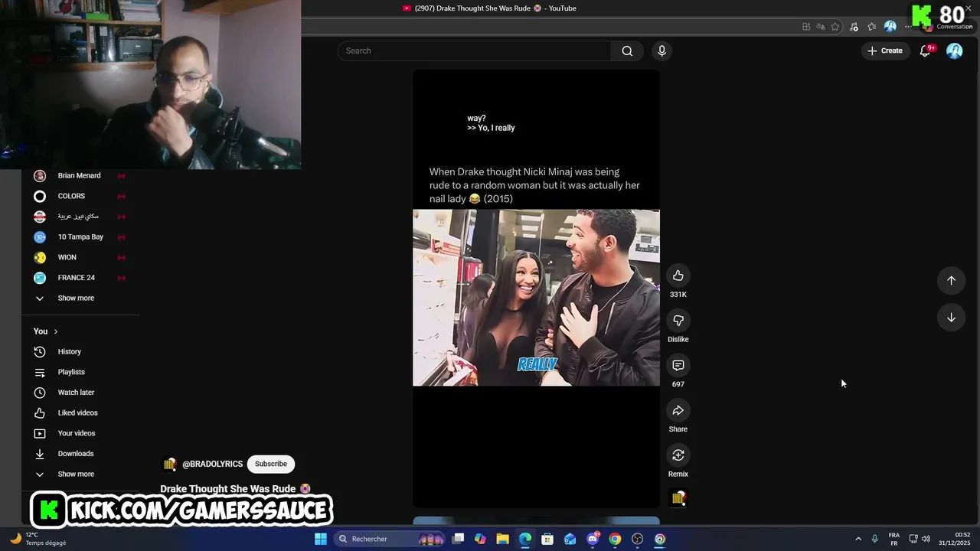
Task: Open WION subscription channel
Action: (x=80, y=257)
